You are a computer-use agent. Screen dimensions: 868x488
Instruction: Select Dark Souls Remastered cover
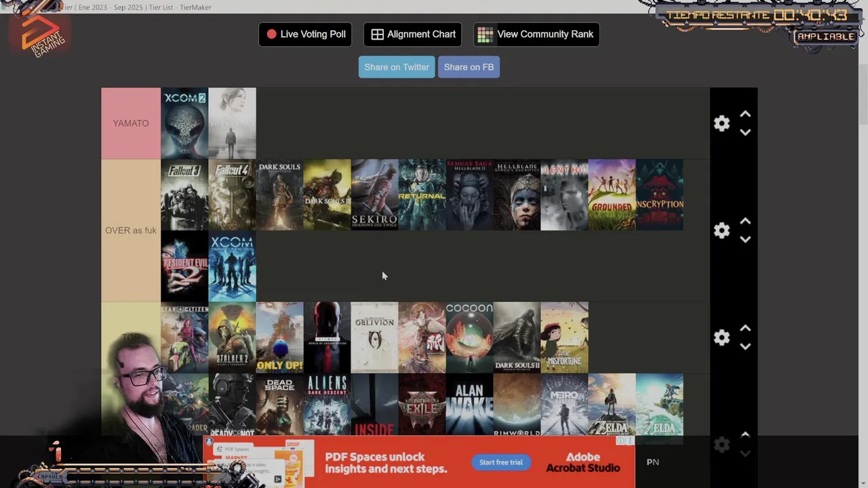click(x=279, y=195)
